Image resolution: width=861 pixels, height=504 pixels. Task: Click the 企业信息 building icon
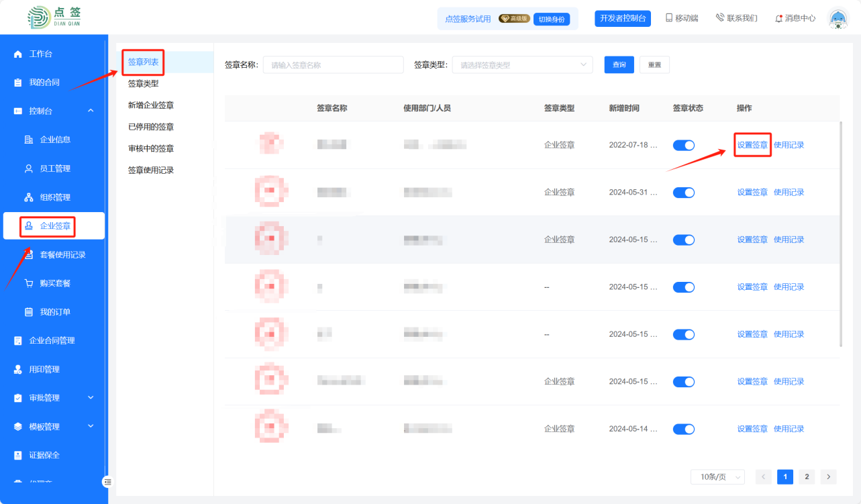pyautogui.click(x=29, y=140)
